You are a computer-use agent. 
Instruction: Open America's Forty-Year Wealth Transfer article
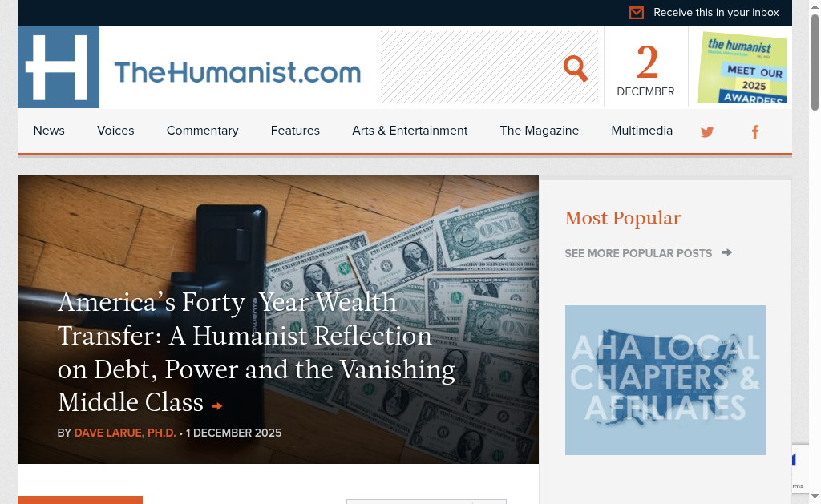(x=256, y=352)
